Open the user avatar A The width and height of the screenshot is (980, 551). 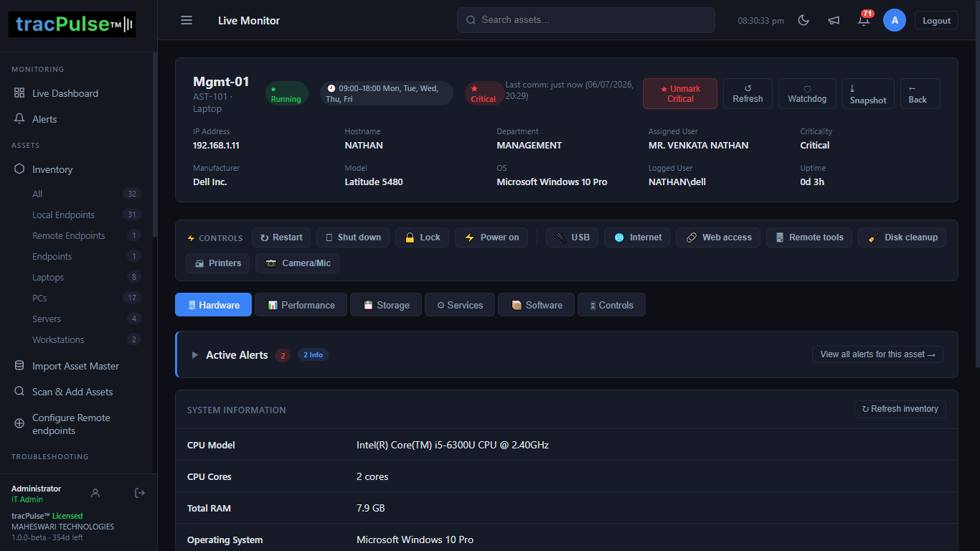tap(895, 20)
